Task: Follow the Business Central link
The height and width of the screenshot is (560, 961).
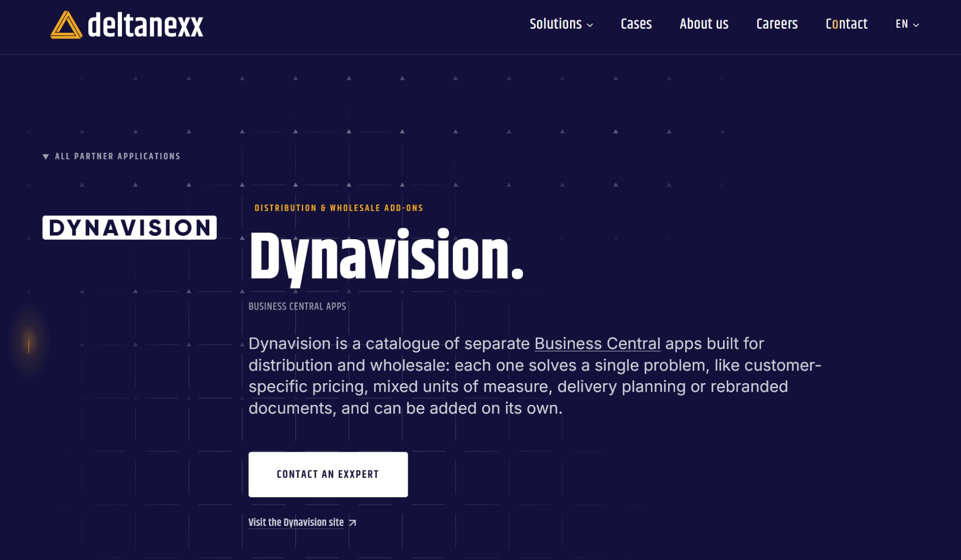Action: click(597, 344)
